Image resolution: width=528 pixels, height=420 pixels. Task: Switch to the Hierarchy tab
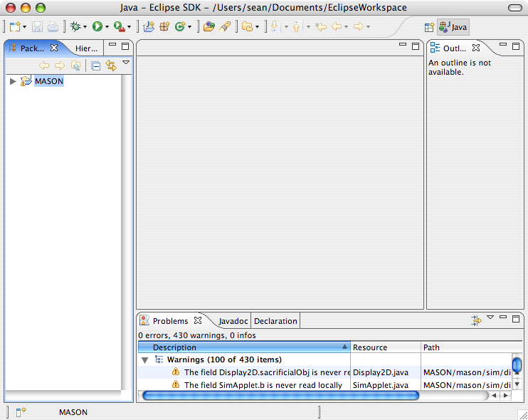pyautogui.click(x=86, y=48)
